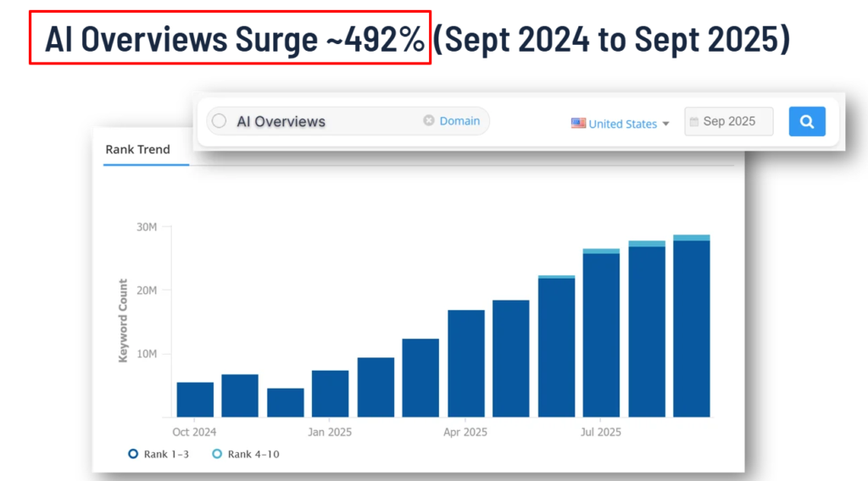
Task: Click the '(Sept 2024 to Sept 2025)' heading text
Action: click(x=611, y=39)
